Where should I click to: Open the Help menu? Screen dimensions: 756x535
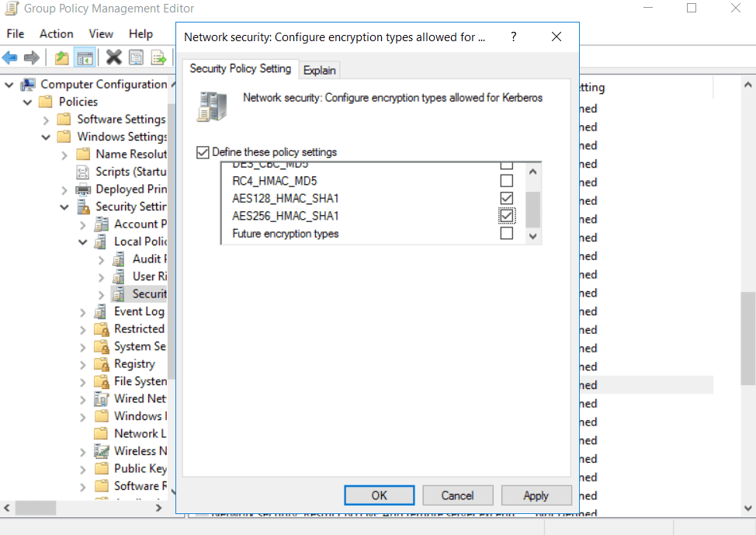[140, 33]
